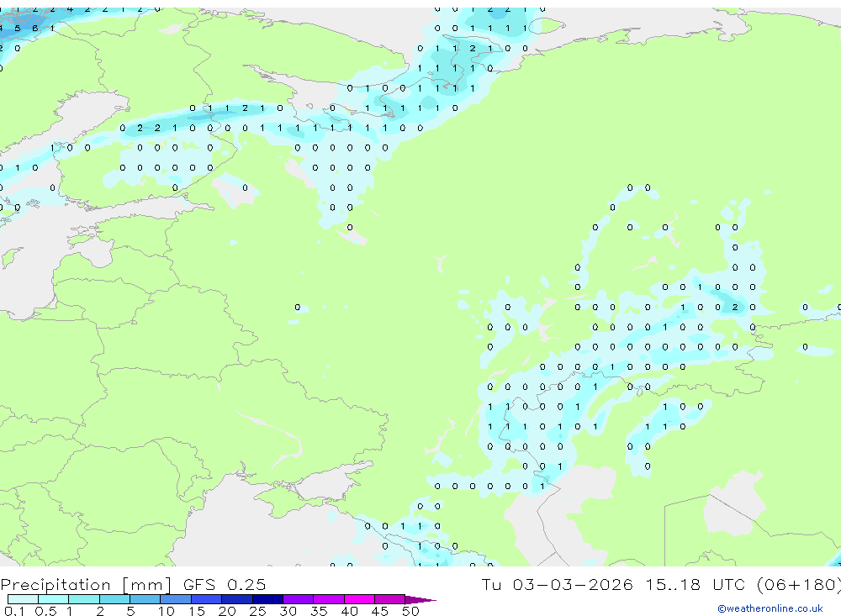Click the legend swatch between 45 and 50
The height and width of the screenshot is (616, 841).
[390, 599]
